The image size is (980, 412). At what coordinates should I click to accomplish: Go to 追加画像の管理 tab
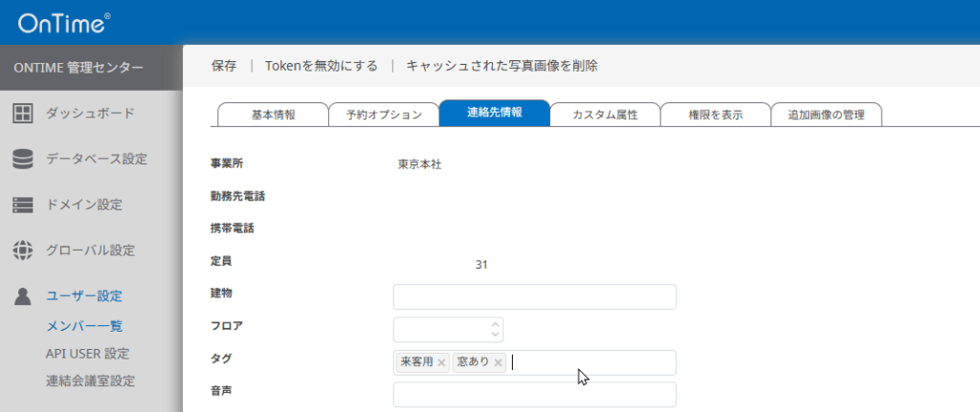[x=826, y=115]
